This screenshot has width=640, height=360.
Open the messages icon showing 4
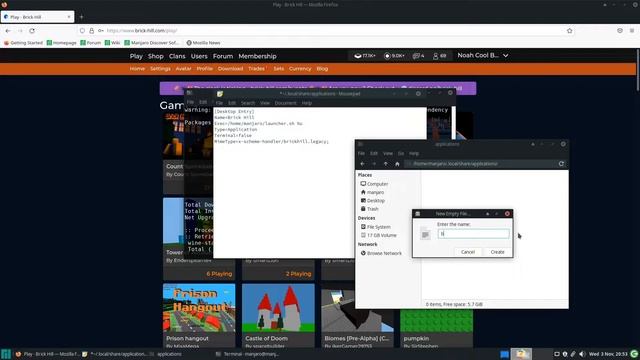[x=418, y=56]
